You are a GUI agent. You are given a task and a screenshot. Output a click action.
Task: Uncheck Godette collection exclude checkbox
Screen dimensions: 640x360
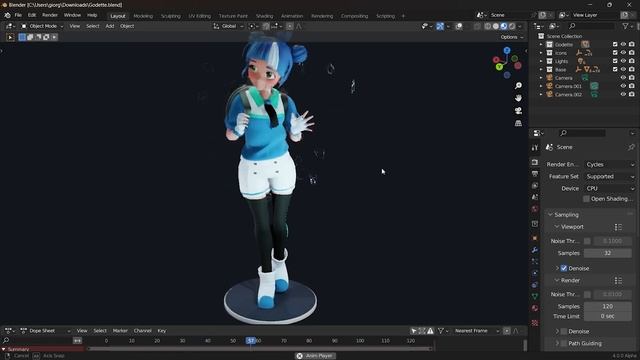tap(615, 44)
